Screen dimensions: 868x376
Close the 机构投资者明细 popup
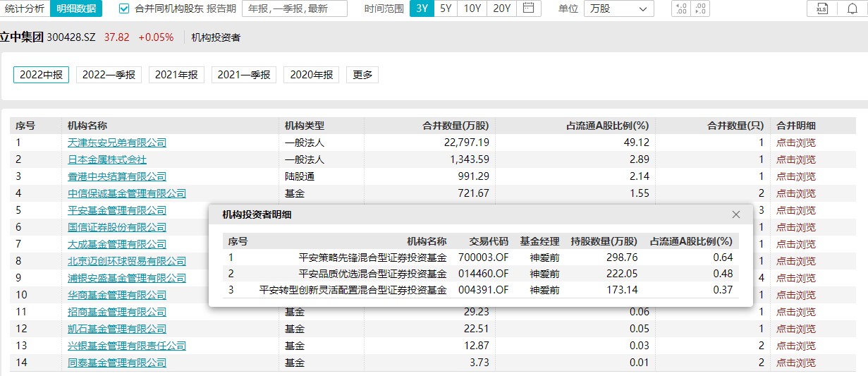coord(736,214)
